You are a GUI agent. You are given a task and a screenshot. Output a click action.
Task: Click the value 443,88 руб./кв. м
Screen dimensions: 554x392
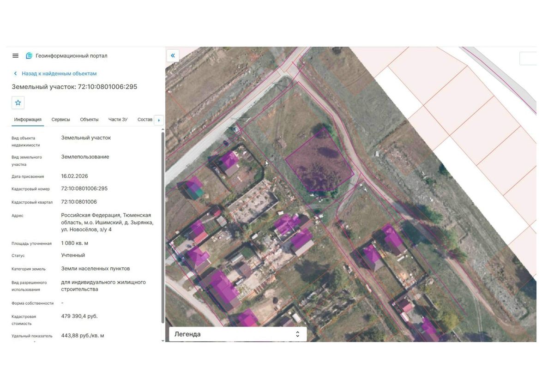click(83, 336)
